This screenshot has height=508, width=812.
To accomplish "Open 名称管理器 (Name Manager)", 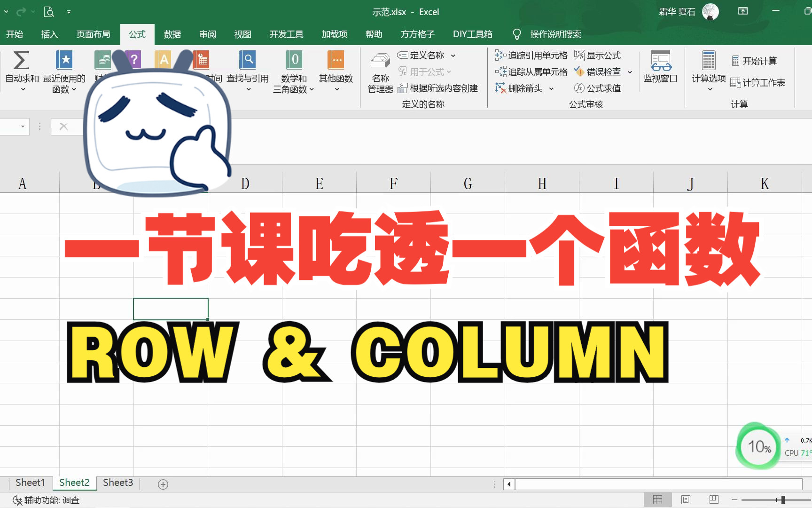I will pos(379,73).
